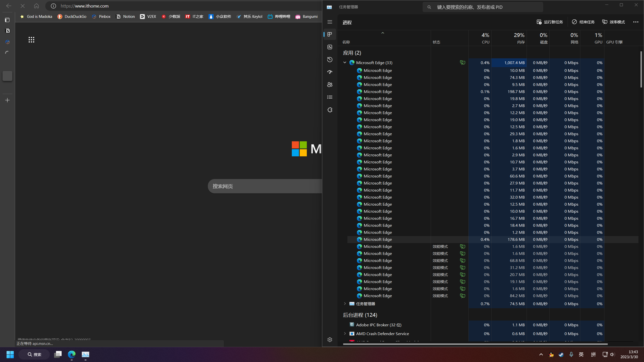
Task: Open the three-dot more options menu
Action: click(636, 22)
